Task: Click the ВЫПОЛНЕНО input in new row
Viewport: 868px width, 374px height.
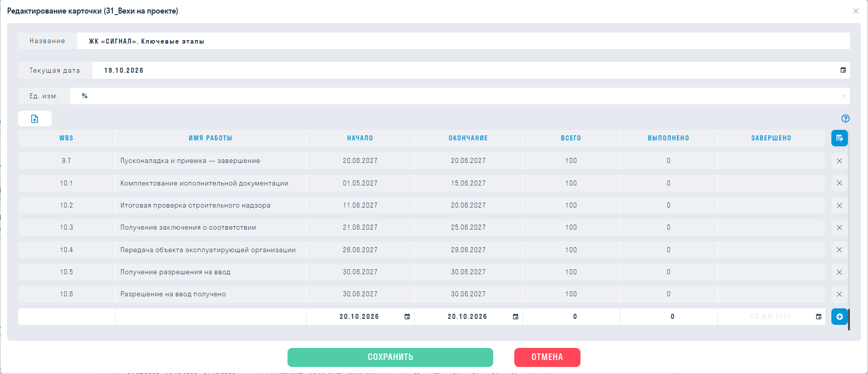Action: (x=669, y=317)
